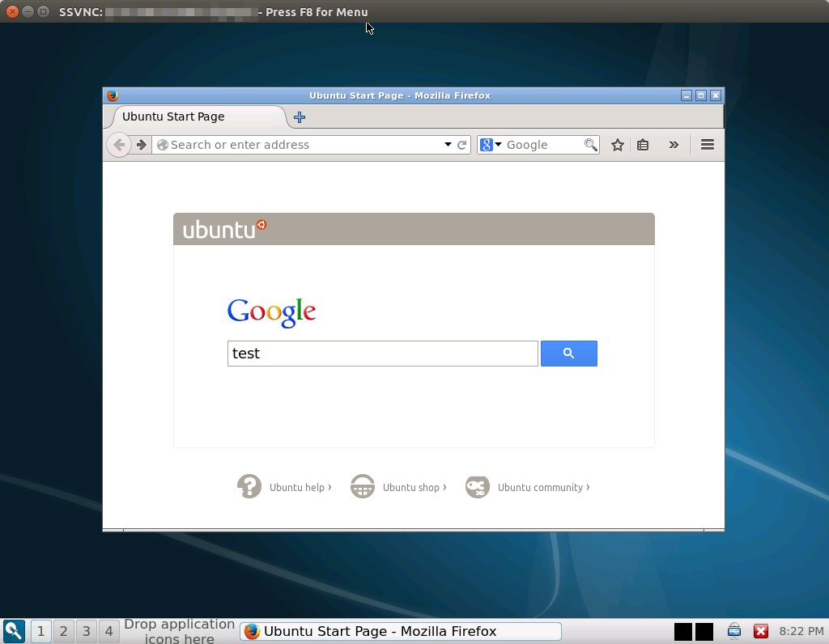
Task: Open a new tab with the plus icon
Action: point(300,117)
